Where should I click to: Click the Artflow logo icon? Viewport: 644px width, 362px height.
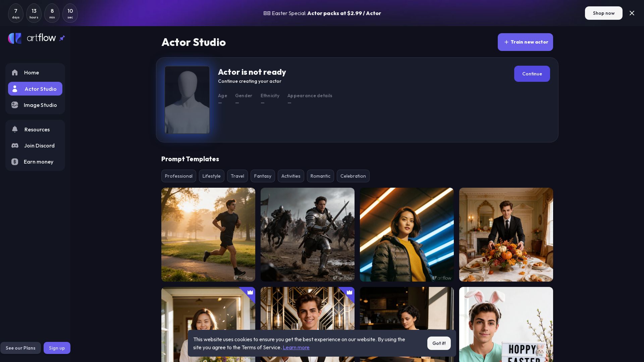[15, 38]
